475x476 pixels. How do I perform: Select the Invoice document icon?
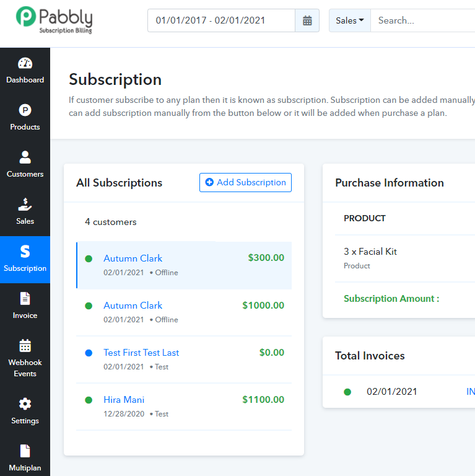point(25,299)
